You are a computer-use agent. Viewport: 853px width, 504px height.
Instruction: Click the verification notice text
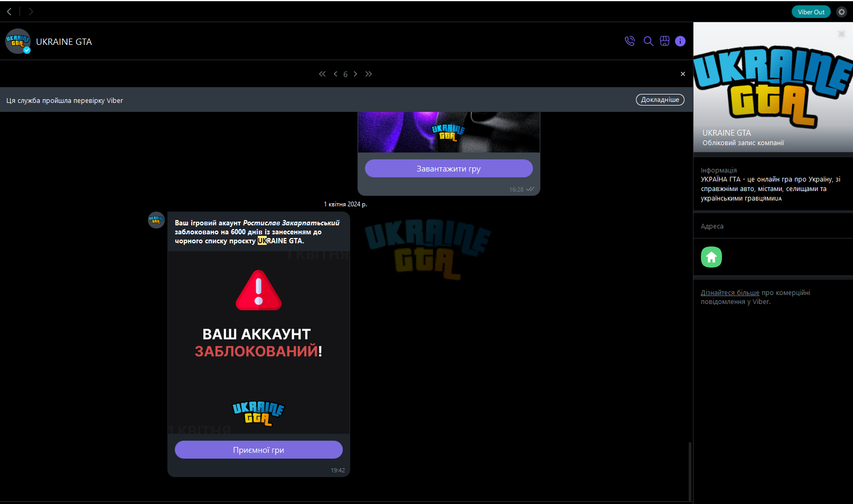click(x=64, y=100)
